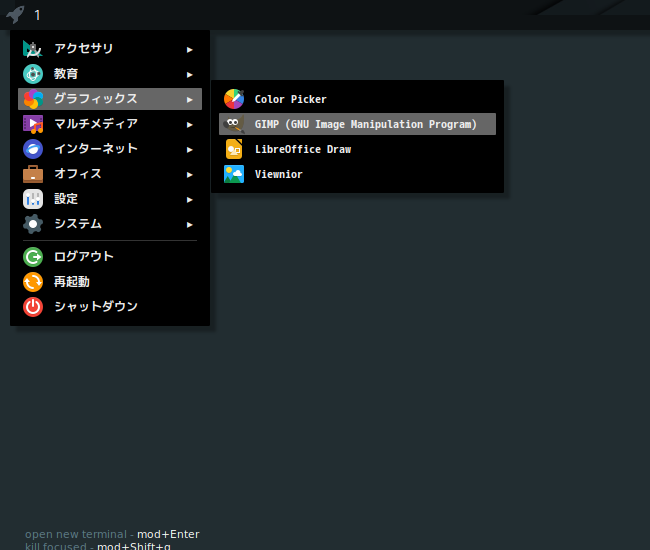
Task: Open the マルチメディア menu entry
Action: [110, 124]
